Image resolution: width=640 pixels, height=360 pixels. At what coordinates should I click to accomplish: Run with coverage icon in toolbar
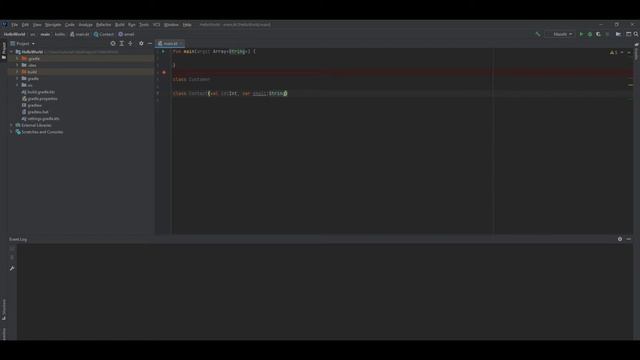(598, 34)
